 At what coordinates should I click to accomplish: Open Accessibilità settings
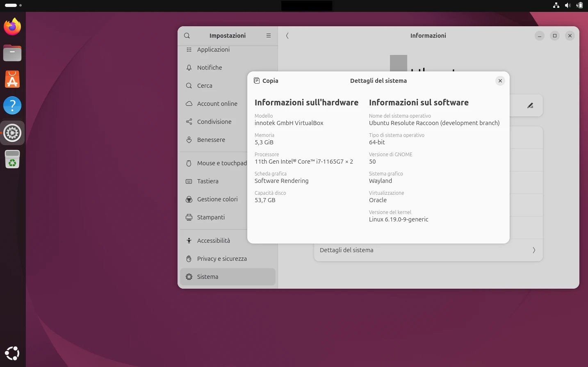click(x=214, y=241)
